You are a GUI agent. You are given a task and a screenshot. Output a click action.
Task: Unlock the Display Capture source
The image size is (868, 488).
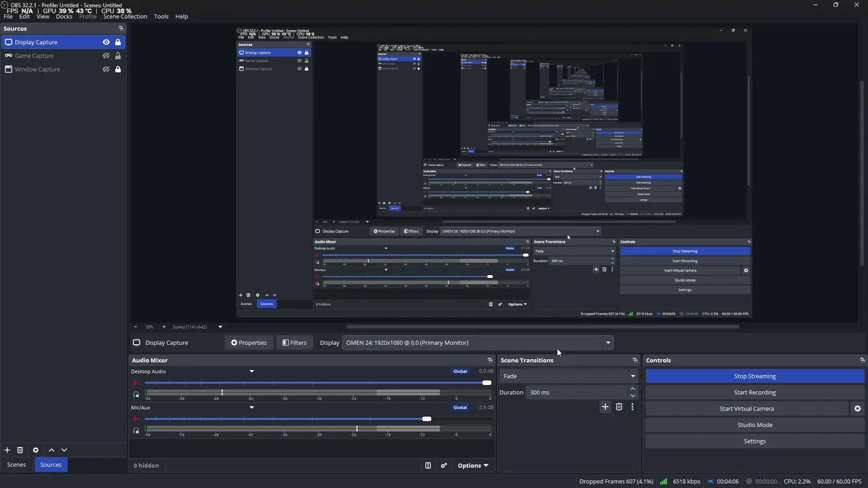click(118, 42)
